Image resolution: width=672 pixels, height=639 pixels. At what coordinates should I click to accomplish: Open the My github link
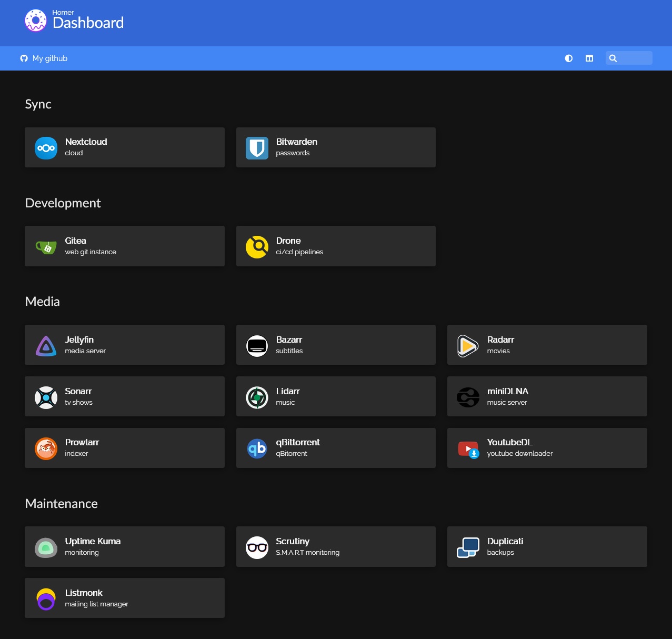tap(44, 58)
